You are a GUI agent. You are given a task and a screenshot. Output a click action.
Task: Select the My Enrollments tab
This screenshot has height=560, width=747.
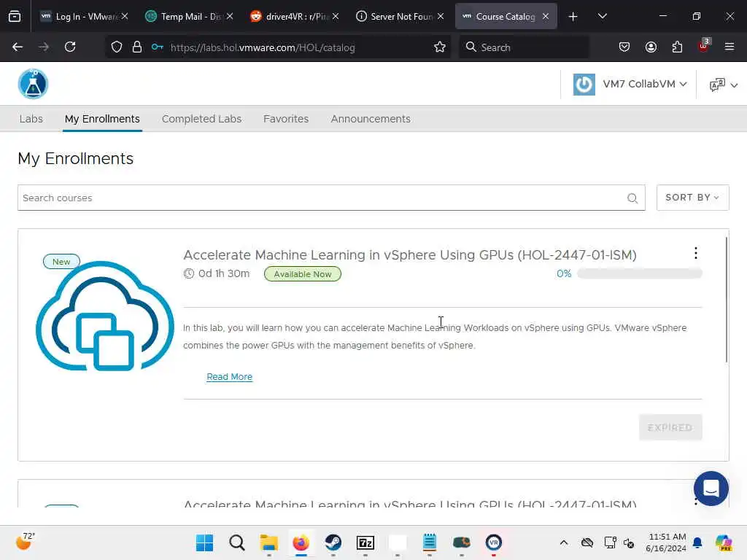(x=102, y=119)
